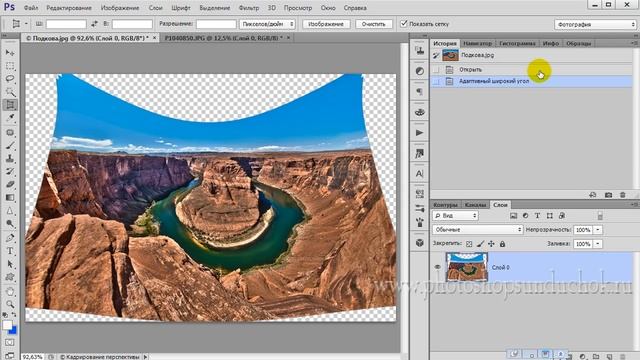Select the Move tool

pyautogui.click(x=10, y=53)
